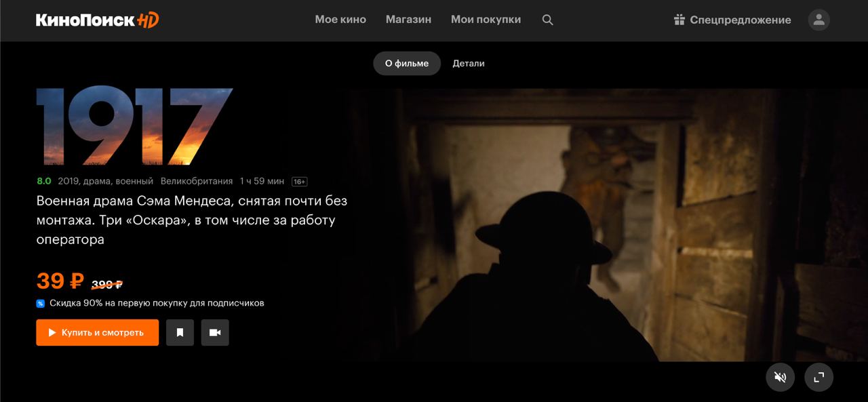
Task: Open Мои покупки page
Action: pyautogui.click(x=486, y=20)
